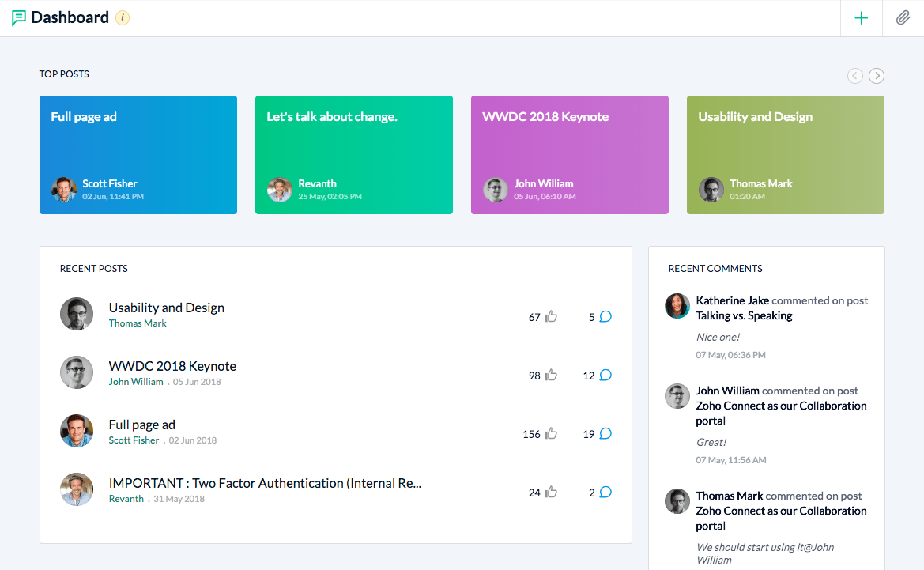924x570 pixels.
Task: Open IMPORTANT Two Factor Authentication post title
Action: click(x=265, y=483)
